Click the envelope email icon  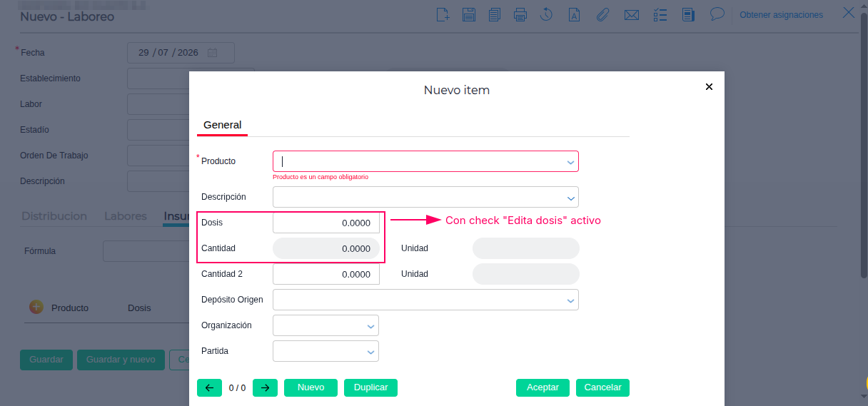click(x=631, y=14)
